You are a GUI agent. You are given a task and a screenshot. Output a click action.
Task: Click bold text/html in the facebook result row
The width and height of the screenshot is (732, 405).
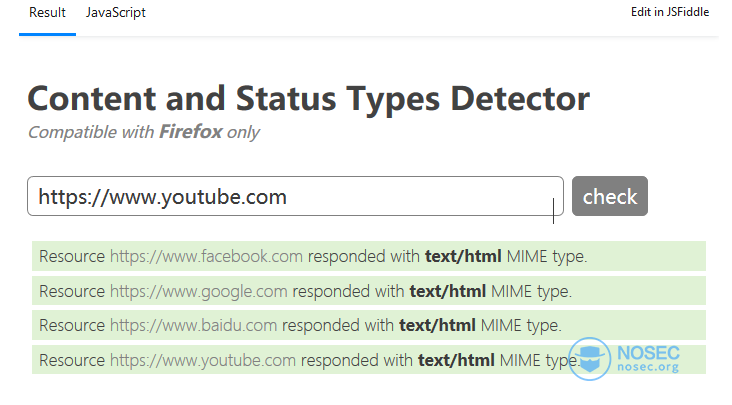coord(463,256)
